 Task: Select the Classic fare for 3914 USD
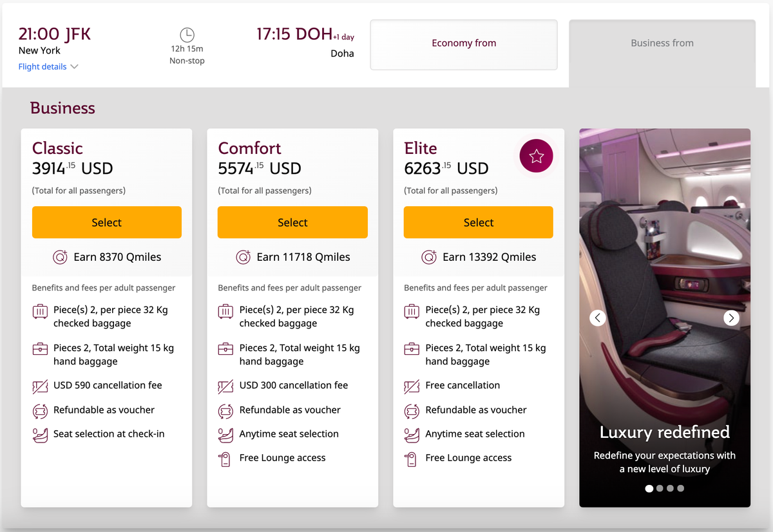pyautogui.click(x=106, y=222)
